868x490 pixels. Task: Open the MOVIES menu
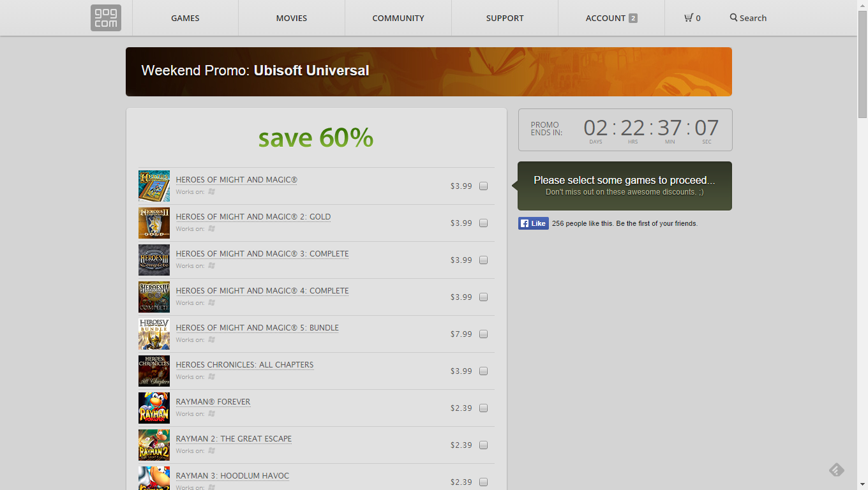pos(291,18)
